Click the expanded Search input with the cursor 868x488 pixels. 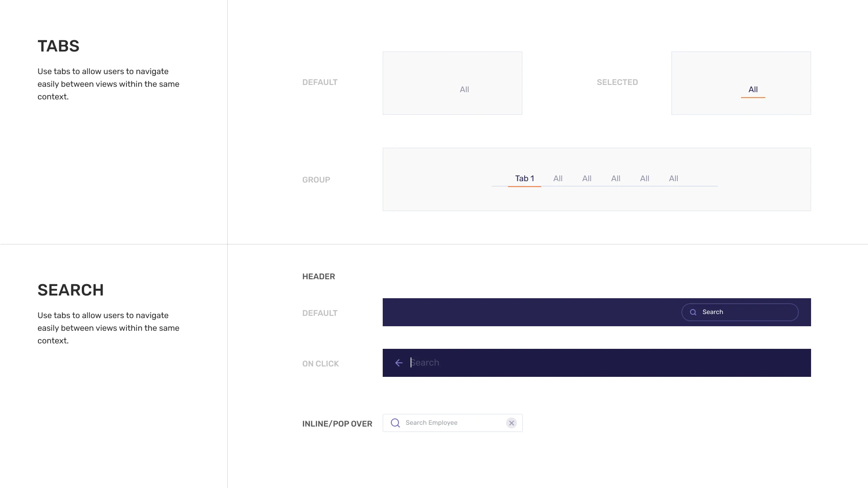point(596,363)
